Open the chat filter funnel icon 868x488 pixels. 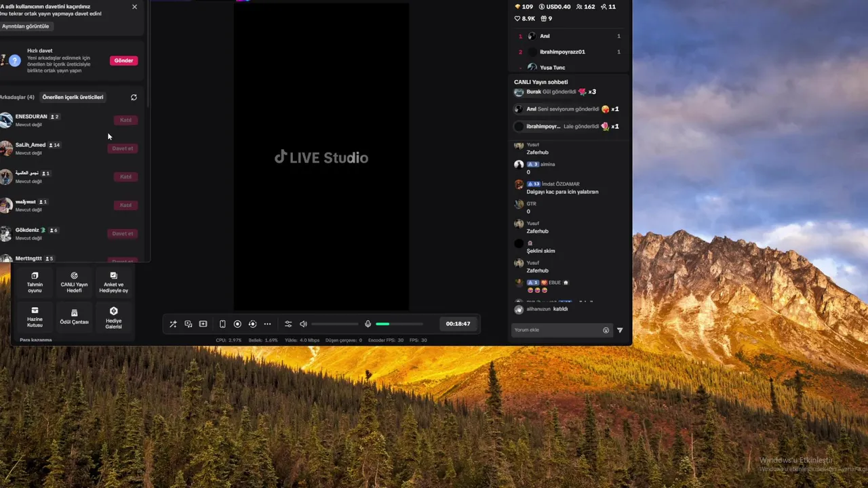pos(620,330)
